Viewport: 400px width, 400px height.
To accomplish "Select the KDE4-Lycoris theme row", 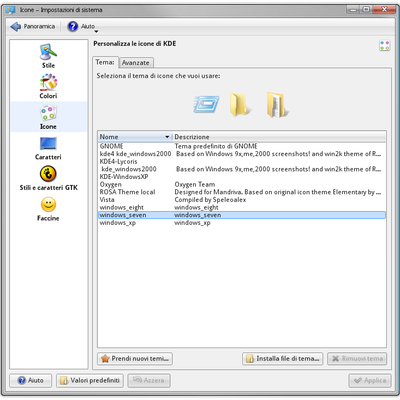I will [242, 161].
